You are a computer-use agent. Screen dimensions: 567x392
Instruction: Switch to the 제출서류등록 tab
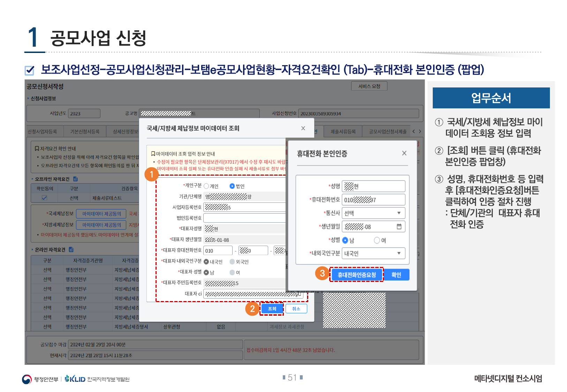343,132
